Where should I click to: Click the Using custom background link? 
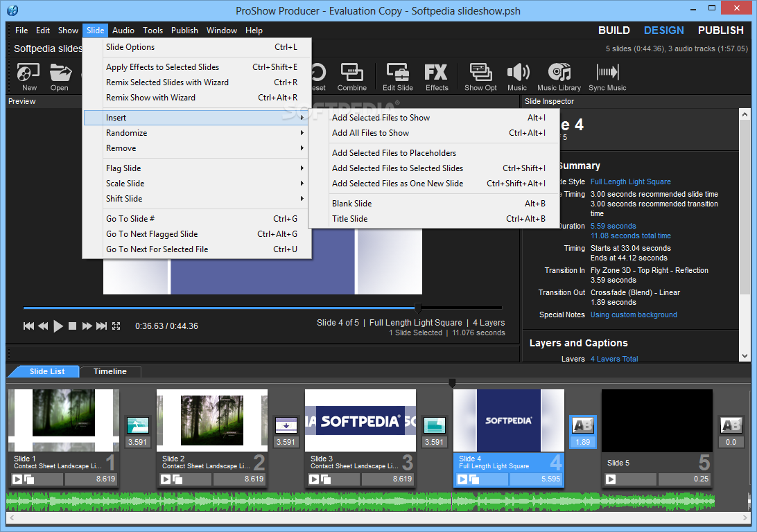[634, 315]
